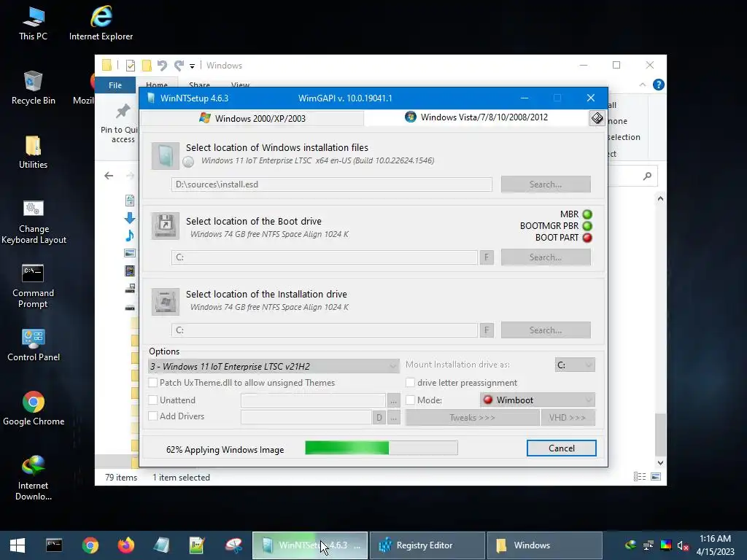
Task: Click the Explorer search magnifier icon
Action: tap(647, 176)
